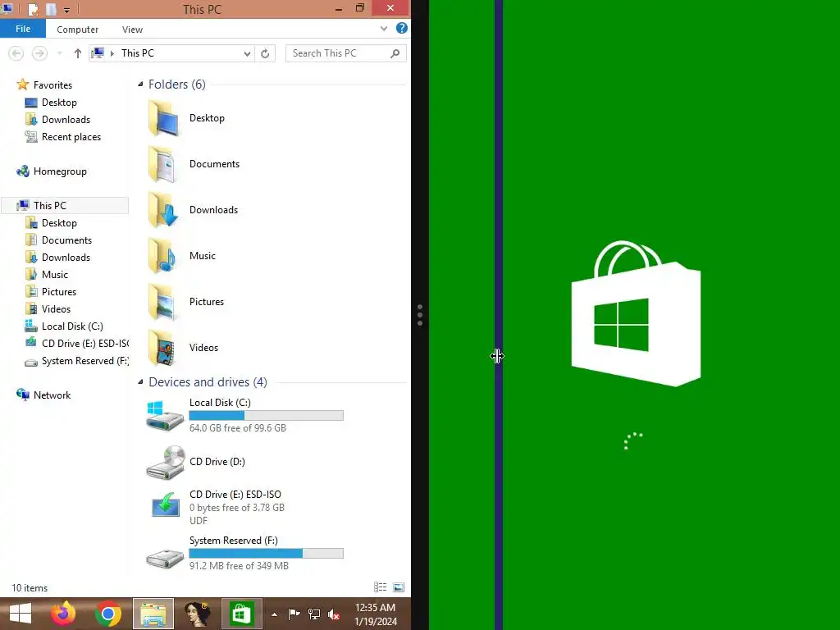Screen dimensions: 840x630
Task: Click the Back navigation arrow
Action: point(16,53)
